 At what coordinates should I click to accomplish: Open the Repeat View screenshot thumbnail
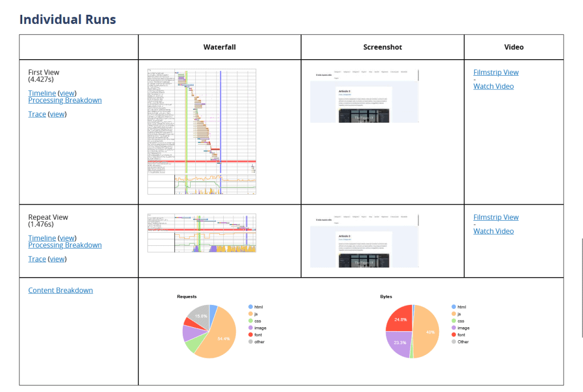pyautogui.click(x=364, y=241)
